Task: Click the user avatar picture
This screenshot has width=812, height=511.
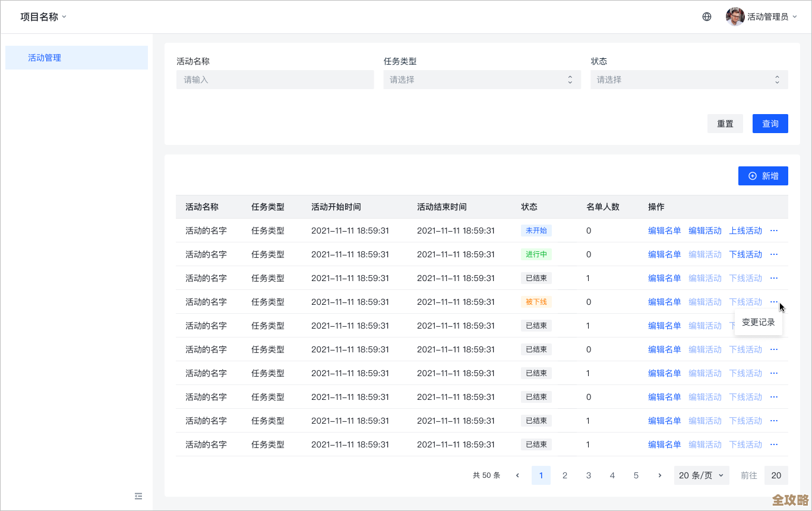Action: [x=735, y=16]
